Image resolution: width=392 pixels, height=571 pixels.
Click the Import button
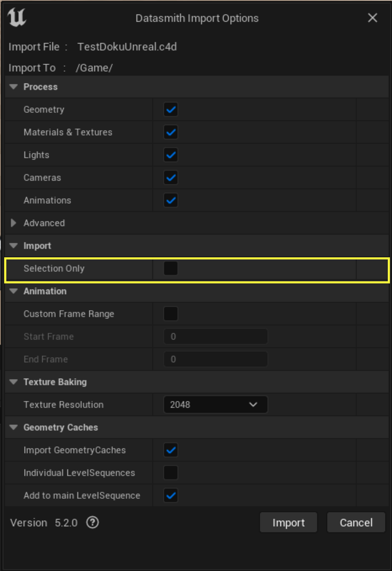(288, 522)
